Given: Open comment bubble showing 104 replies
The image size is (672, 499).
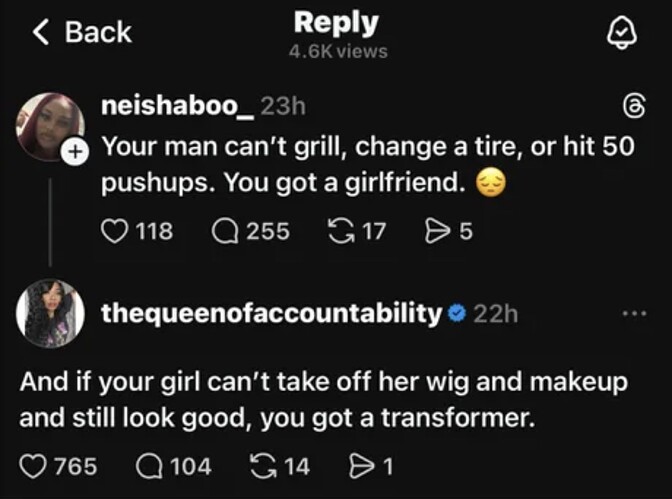Looking at the screenshot, I should pyautogui.click(x=149, y=466).
